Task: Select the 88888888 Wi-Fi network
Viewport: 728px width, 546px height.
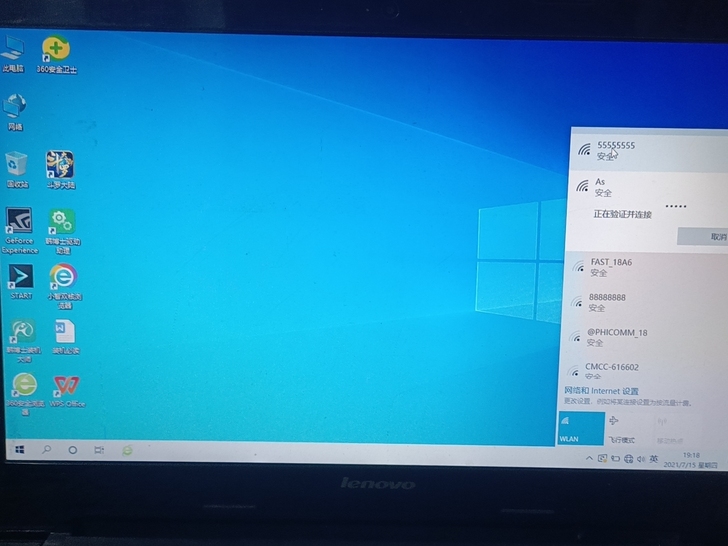Action: (x=645, y=302)
